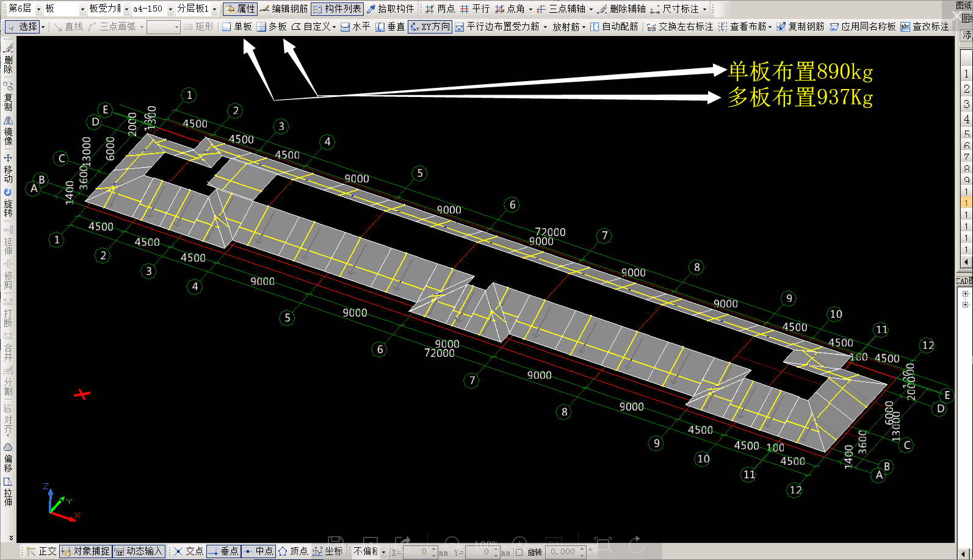Click the 移动 move tool in left sidebar

point(8,168)
